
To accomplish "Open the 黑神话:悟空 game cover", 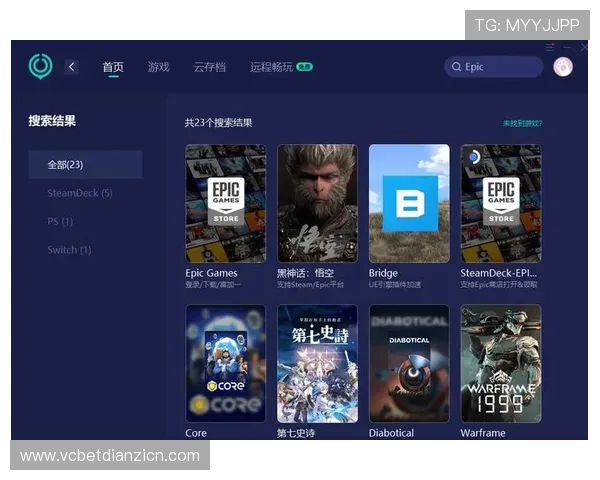I will click(317, 203).
